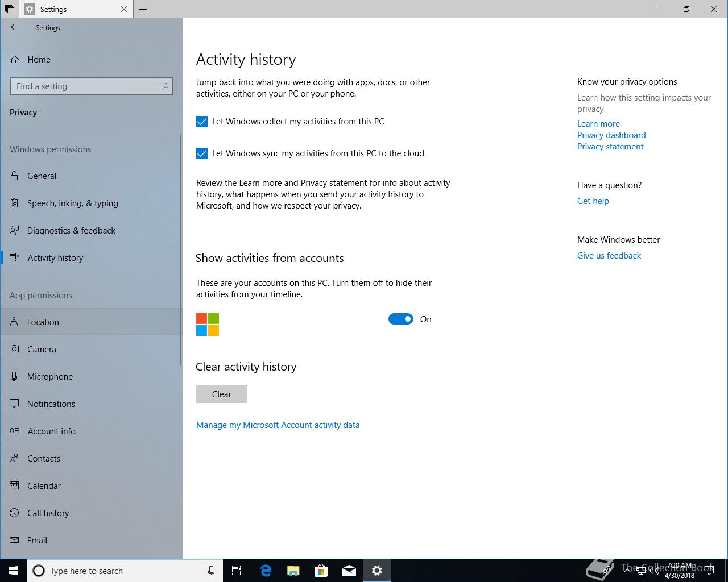The height and width of the screenshot is (582, 728).
Task: Open Manage my Microsoft Account activity data
Action: tap(278, 425)
